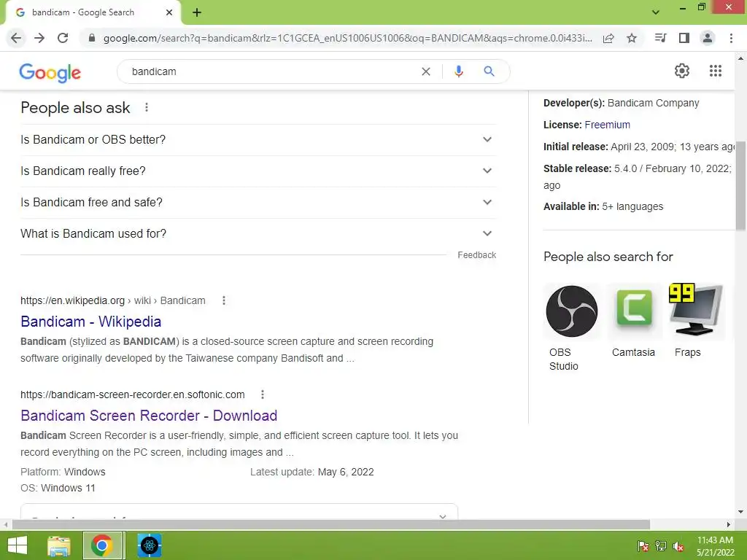747x560 pixels.
Task: Reload the current page
Action: [63, 38]
